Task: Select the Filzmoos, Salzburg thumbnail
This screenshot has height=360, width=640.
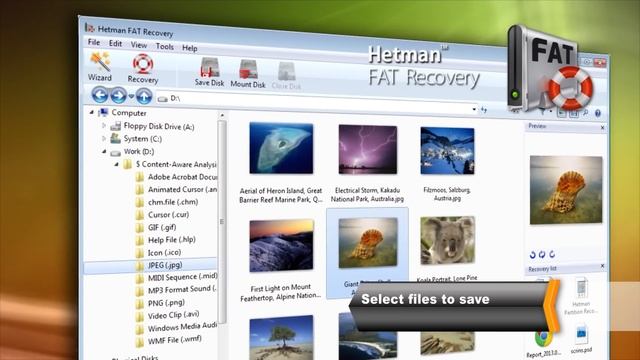Action: click(x=447, y=151)
